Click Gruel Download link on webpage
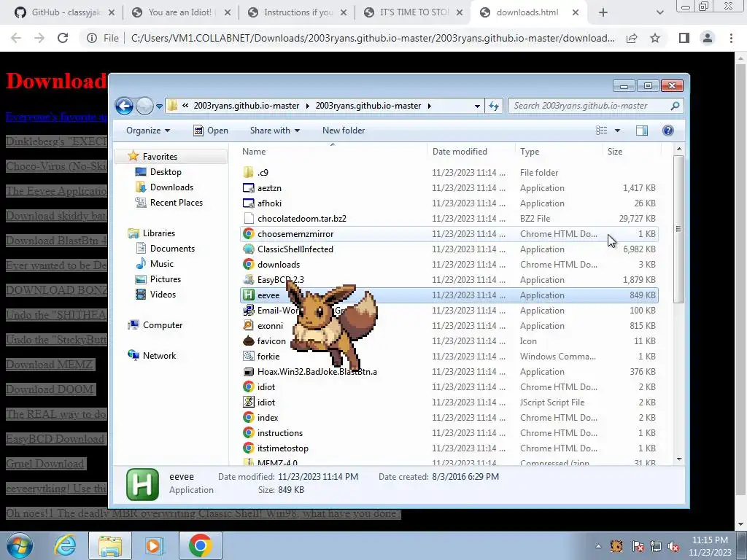This screenshot has width=747, height=560. [46, 463]
